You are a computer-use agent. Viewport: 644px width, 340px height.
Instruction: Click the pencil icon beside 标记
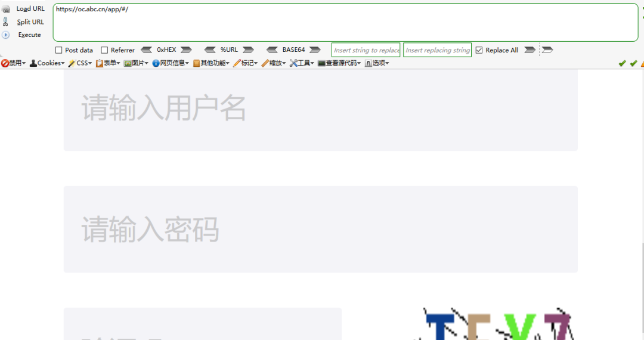[x=237, y=63]
